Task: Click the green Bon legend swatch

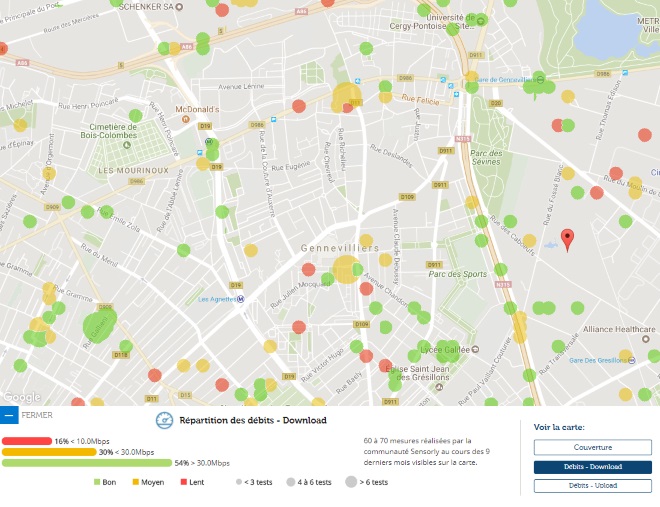Action: 97,482
